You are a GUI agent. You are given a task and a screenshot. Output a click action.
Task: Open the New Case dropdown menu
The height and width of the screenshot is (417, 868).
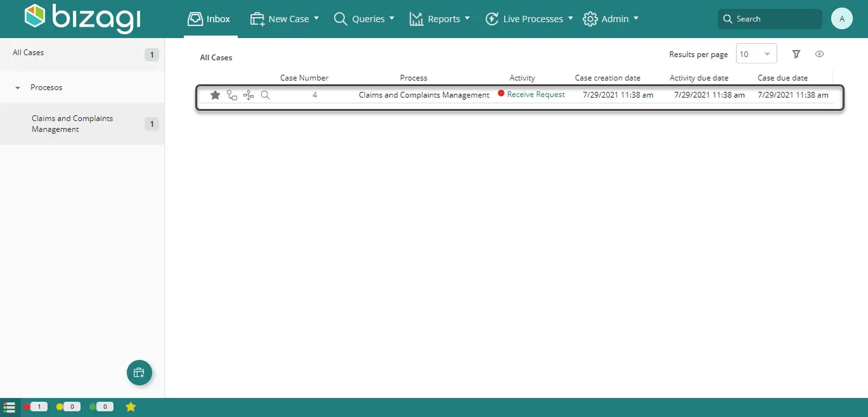(x=285, y=19)
